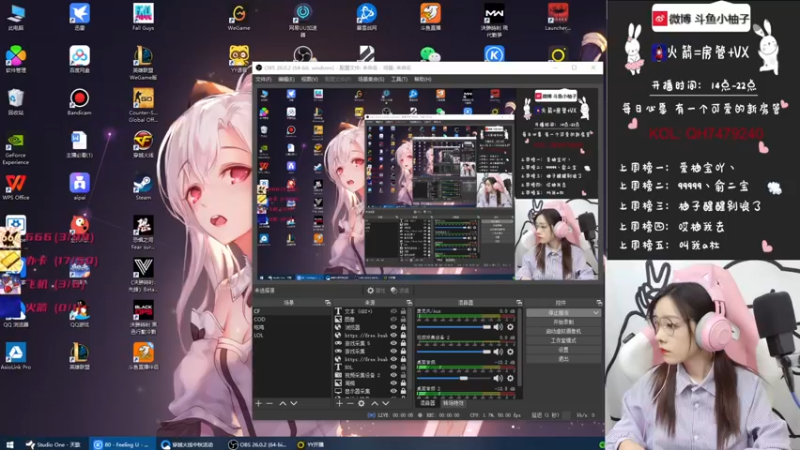Open settings gear for 麦克风/Aux channel
This screenshot has width=800, height=450.
510,327
